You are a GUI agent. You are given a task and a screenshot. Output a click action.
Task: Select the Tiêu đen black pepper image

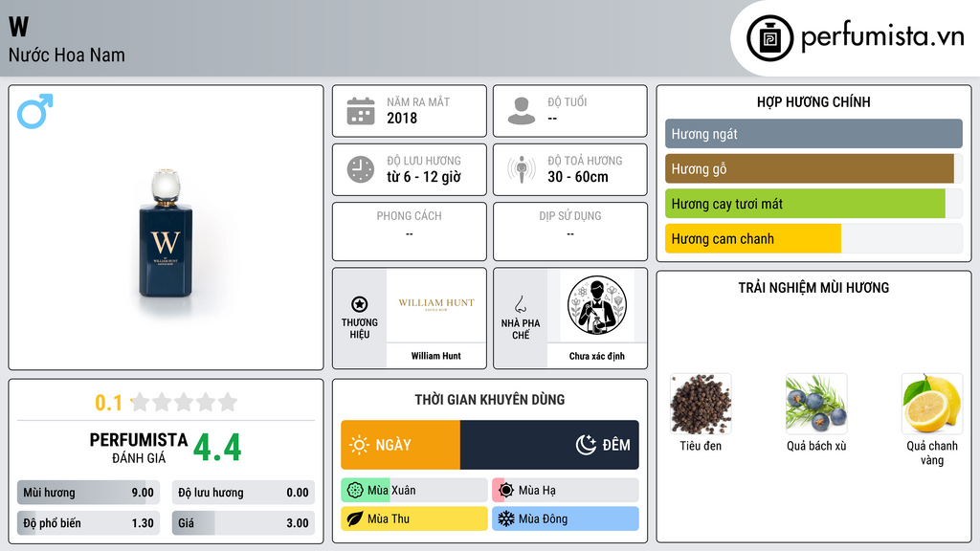(x=701, y=405)
